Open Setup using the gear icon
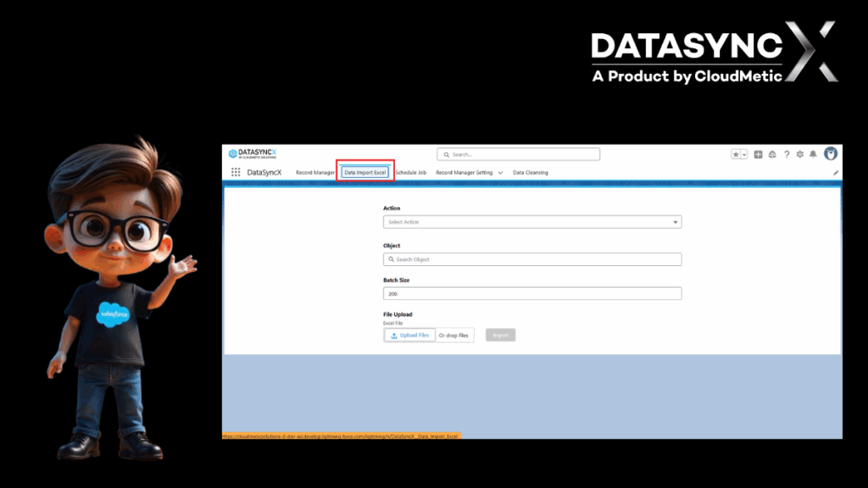 tap(799, 153)
